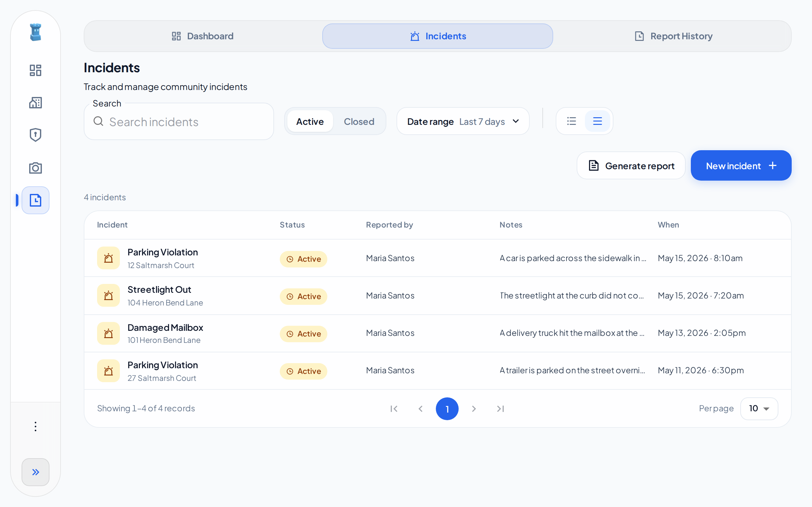Open the camera icon in sidebar
The image size is (812, 507).
pyautogui.click(x=35, y=168)
